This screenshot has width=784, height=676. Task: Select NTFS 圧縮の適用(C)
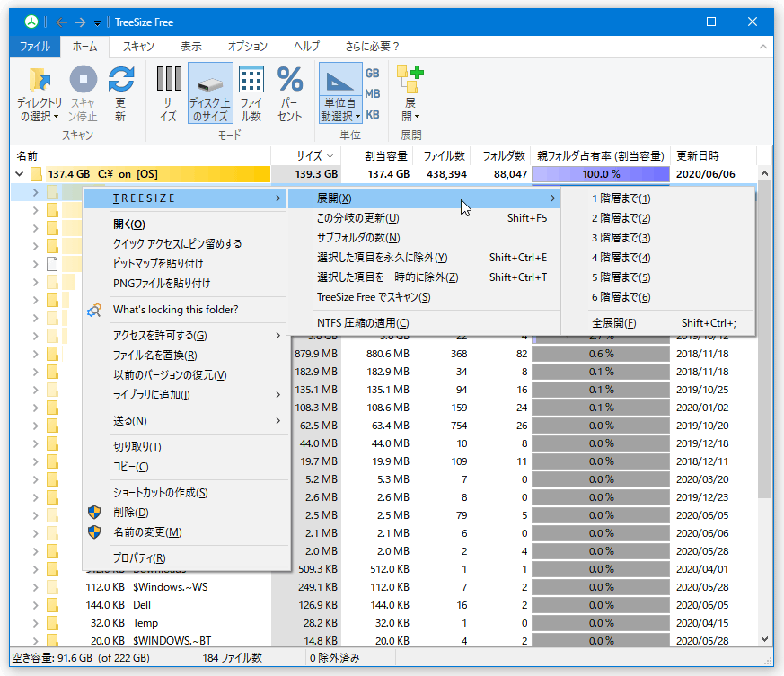(424, 323)
